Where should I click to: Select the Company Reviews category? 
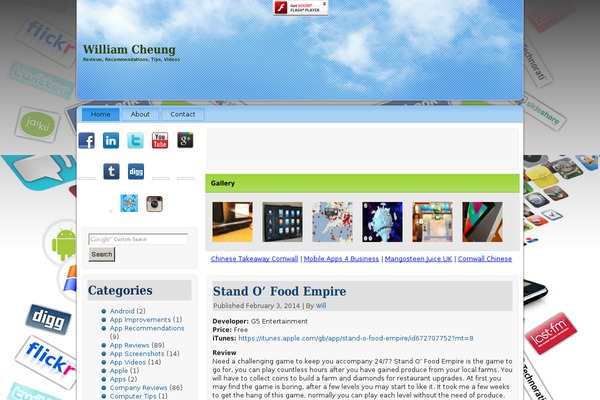139,388
